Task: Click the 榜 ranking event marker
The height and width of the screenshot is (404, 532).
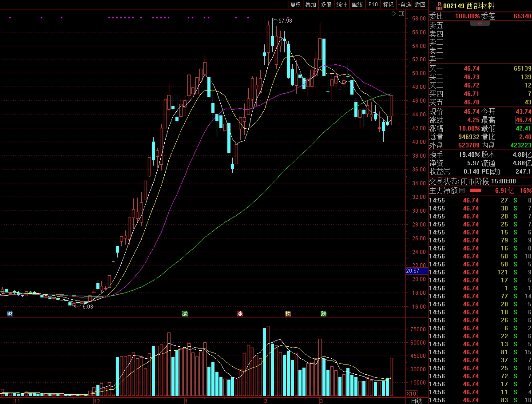Action: [x=288, y=314]
